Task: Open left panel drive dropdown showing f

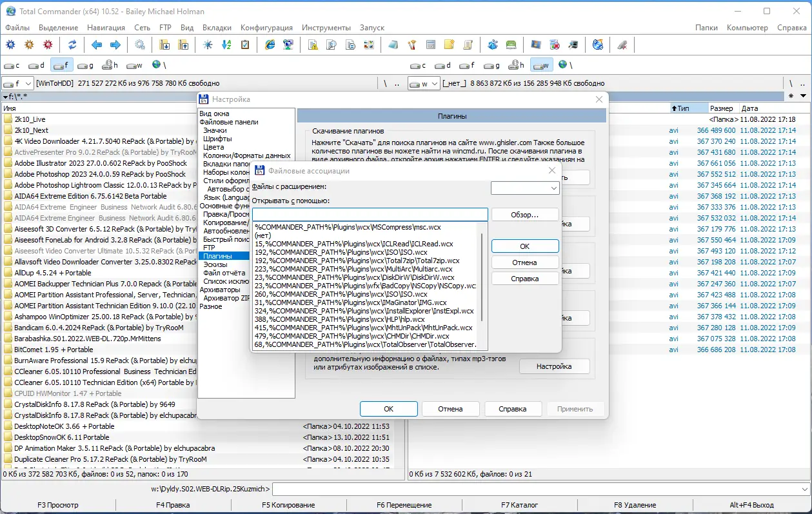Action: 18,83
